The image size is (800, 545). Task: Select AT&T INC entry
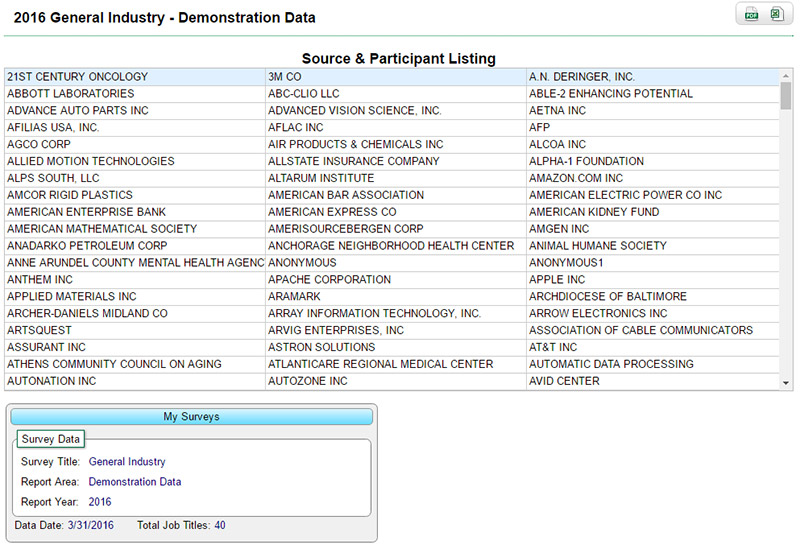[x=653, y=346]
